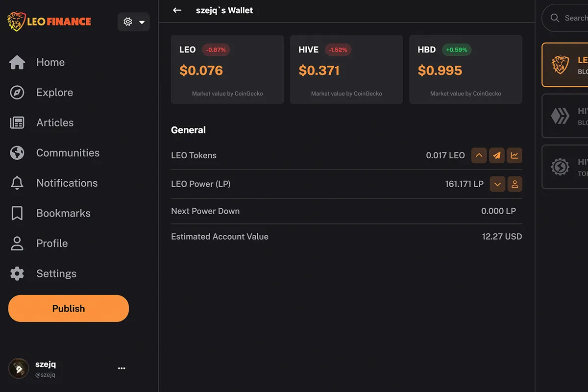The width and height of the screenshot is (588, 392).
Task: Select the Hive Engine gear token tab
Action: (x=565, y=167)
